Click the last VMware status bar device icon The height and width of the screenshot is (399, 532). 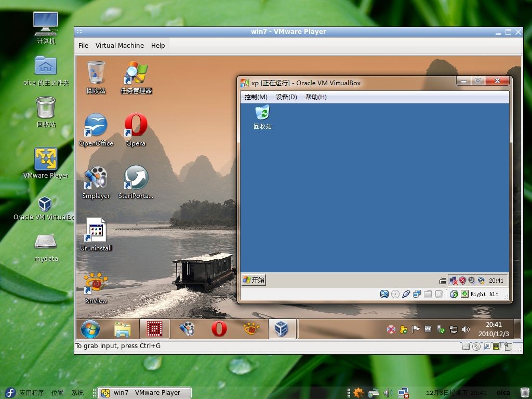pos(508,347)
